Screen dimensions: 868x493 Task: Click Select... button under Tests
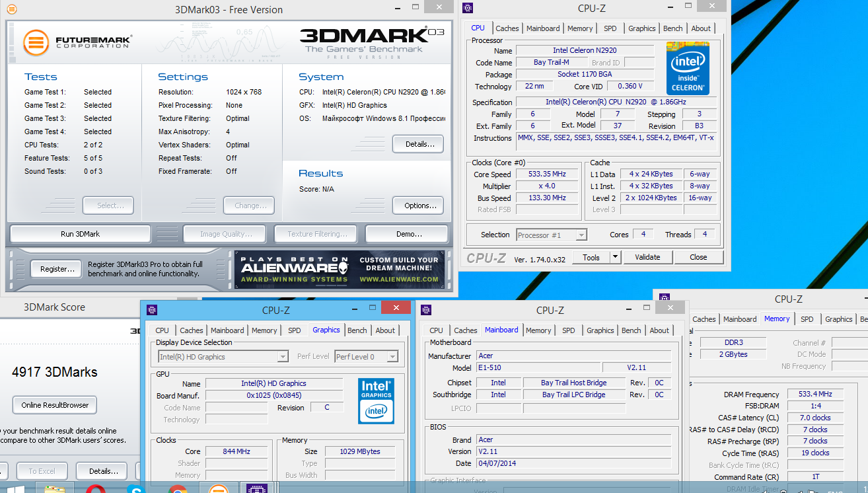pos(108,206)
